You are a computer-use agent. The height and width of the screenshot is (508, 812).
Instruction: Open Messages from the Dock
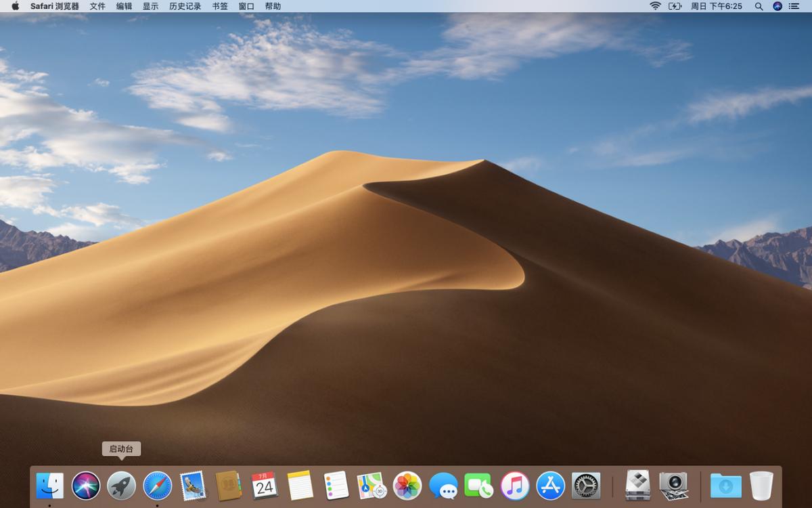click(x=444, y=486)
